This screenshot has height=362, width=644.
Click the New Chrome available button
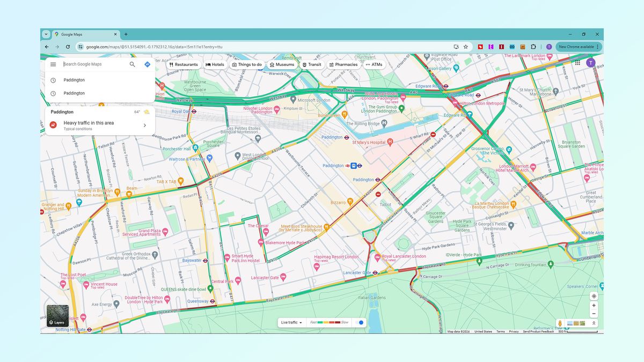[578, 47]
